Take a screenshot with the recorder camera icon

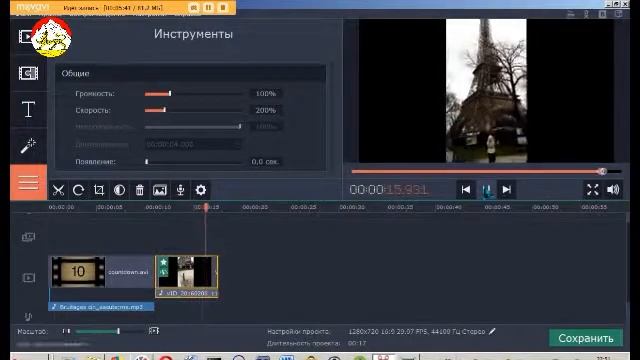click(194, 7)
